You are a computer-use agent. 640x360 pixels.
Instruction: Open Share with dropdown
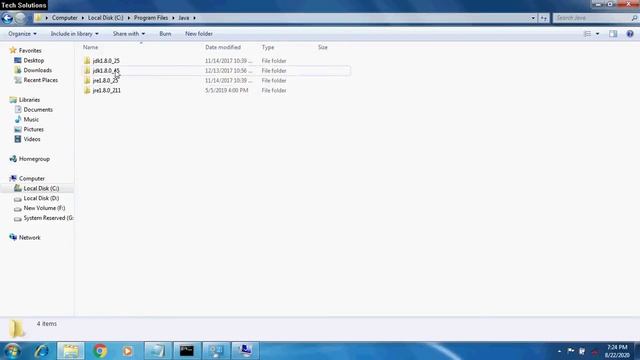coord(129,34)
